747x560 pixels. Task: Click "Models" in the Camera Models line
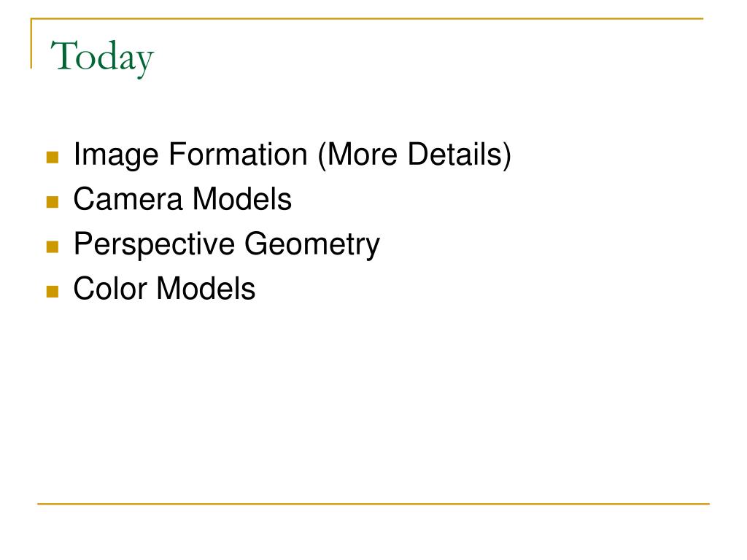pos(242,198)
